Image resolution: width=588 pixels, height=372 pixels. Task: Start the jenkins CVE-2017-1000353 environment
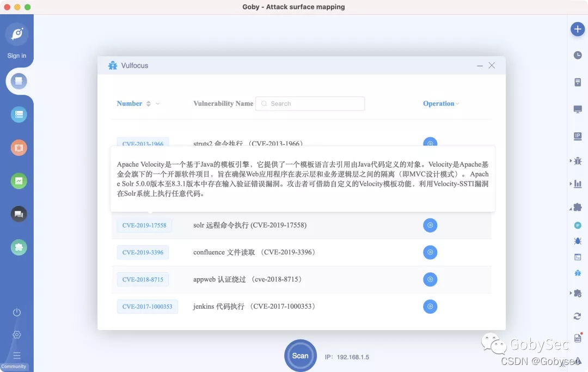point(430,307)
